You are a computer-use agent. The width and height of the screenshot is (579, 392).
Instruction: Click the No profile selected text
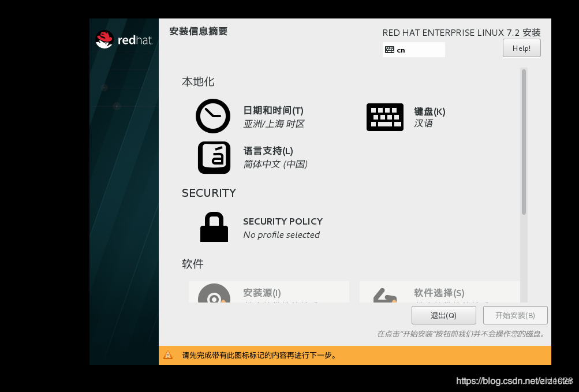281,234
